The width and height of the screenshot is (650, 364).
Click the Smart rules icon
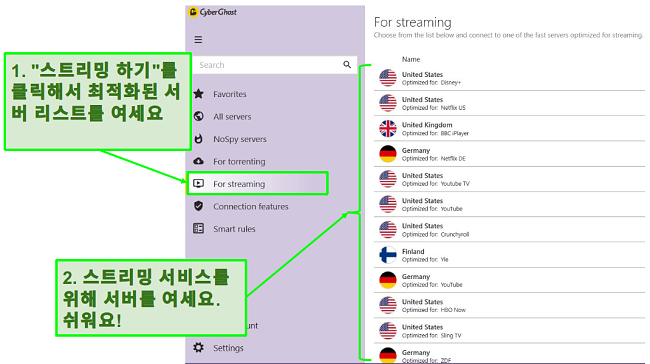pos(199,228)
